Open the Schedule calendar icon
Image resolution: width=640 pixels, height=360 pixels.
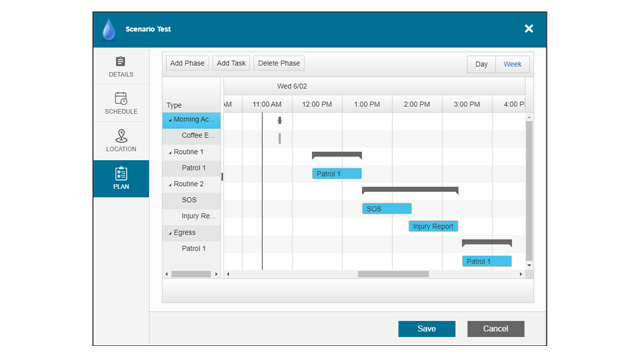tap(121, 98)
